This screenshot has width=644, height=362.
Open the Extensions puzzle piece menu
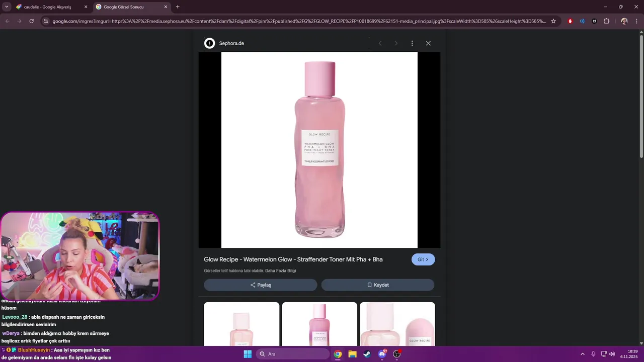606,21
